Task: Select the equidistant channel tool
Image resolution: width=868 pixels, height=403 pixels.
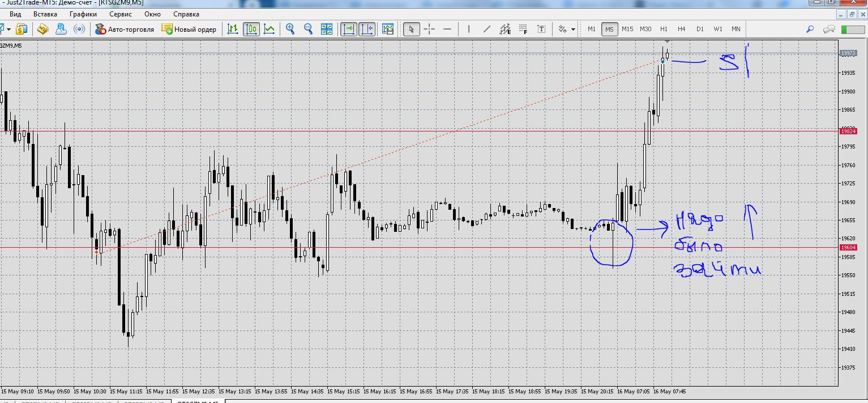Action: point(504,29)
